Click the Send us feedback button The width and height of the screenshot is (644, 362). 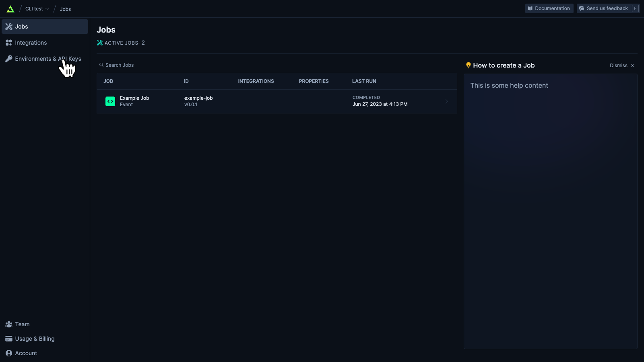click(608, 8)
